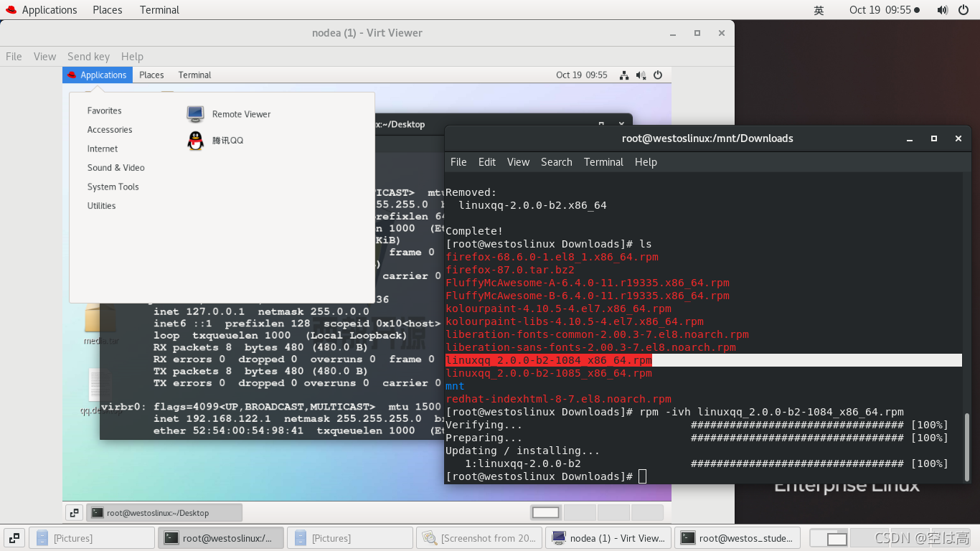Click linuxqq_2.0.0-b2-1085 rpm filename
Screen dimensions: 980x551
click(549, 373)
